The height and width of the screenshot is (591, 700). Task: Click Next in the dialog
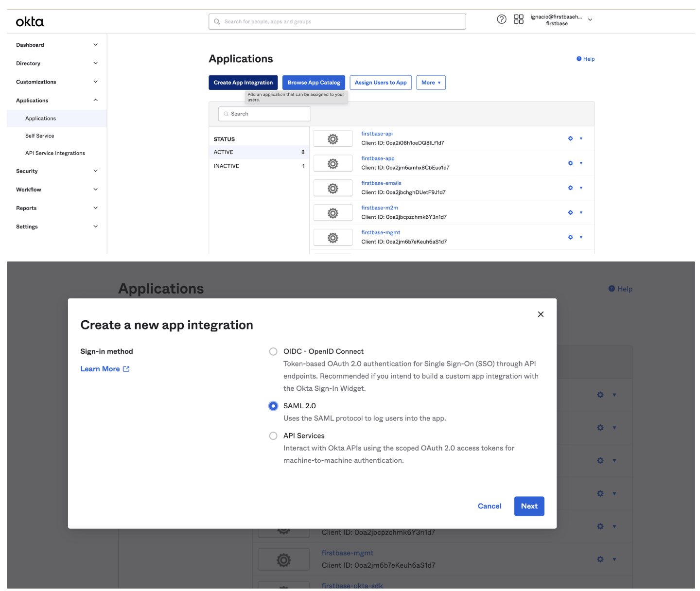coord(529,506)
